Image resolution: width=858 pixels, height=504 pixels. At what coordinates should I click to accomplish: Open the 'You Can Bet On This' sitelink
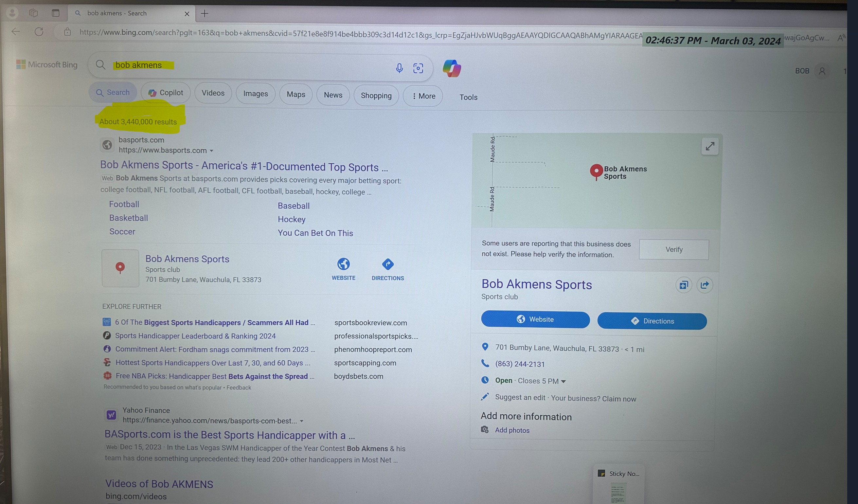pyautogui.click(x=315, y=233)
